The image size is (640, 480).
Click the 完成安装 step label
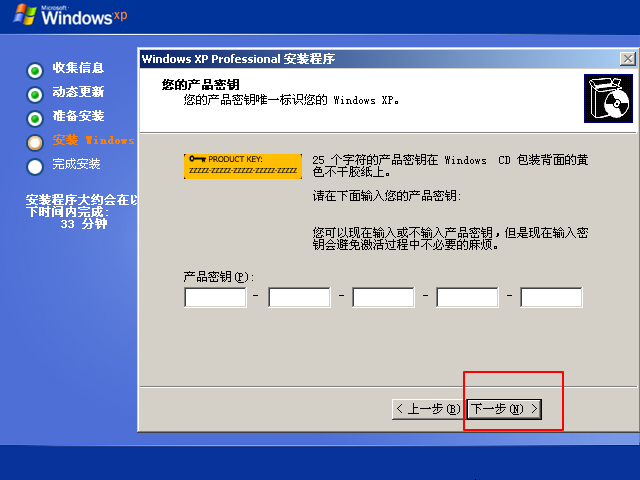[x=76, y=164]
